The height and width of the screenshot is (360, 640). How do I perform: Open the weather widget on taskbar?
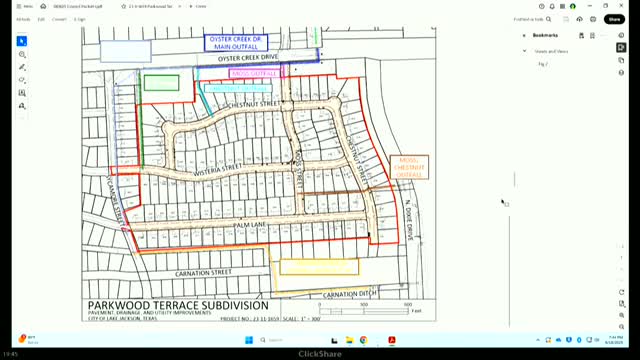pos(27,340)
